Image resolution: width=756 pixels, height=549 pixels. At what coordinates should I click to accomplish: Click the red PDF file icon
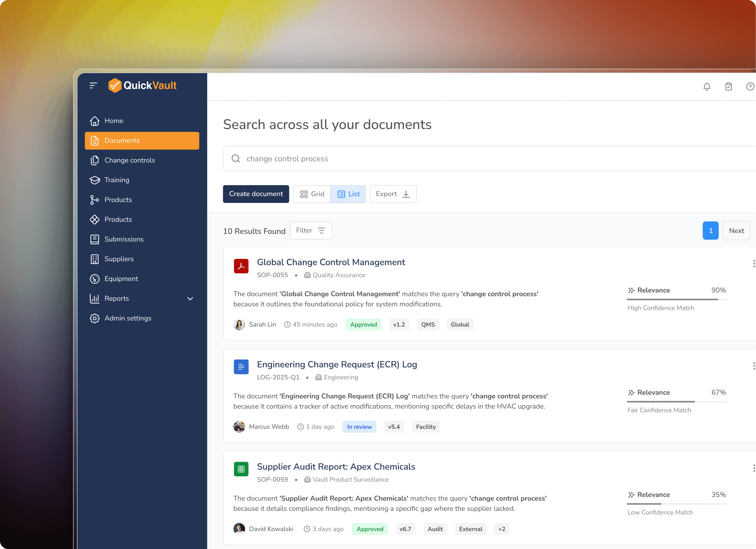241,266
